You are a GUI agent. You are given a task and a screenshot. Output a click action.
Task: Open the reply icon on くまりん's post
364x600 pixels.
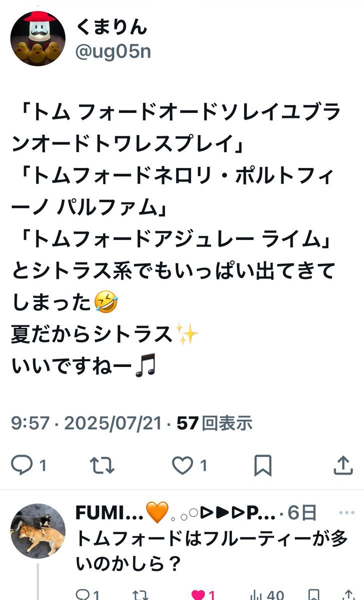pos(21,466)
